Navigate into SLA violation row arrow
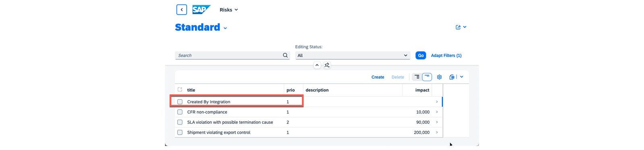 437,122
